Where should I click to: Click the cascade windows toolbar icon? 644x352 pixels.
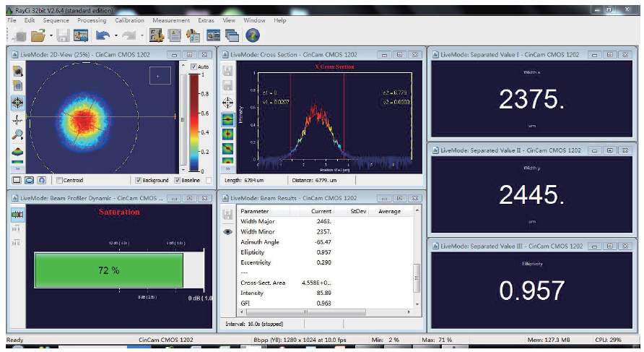[231, 35]
